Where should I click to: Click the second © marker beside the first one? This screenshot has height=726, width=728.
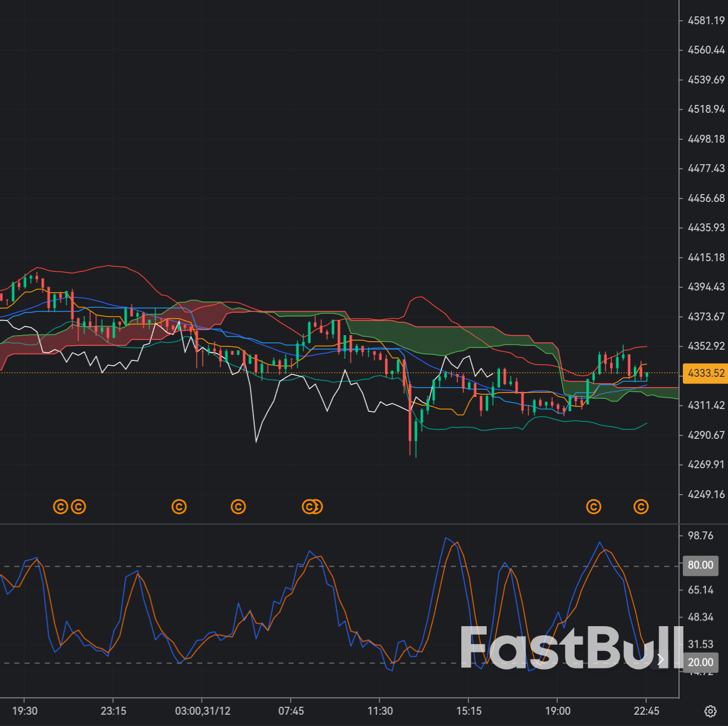(79, 507)
